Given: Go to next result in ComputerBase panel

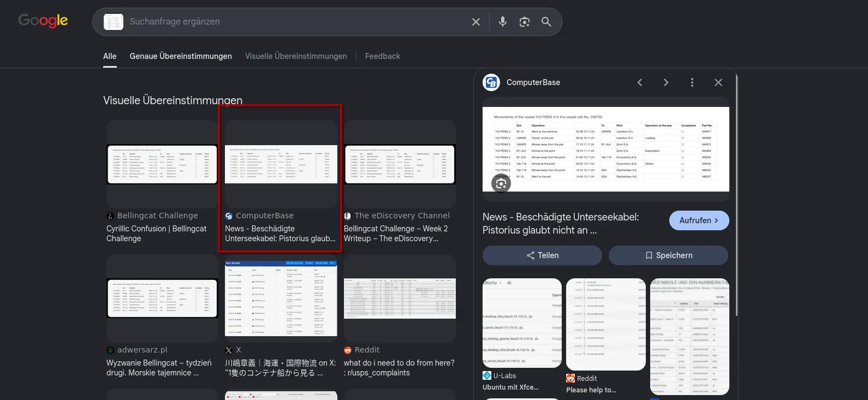Looking at the screenshot, I should pyautogui.click(x=666, y=82).
